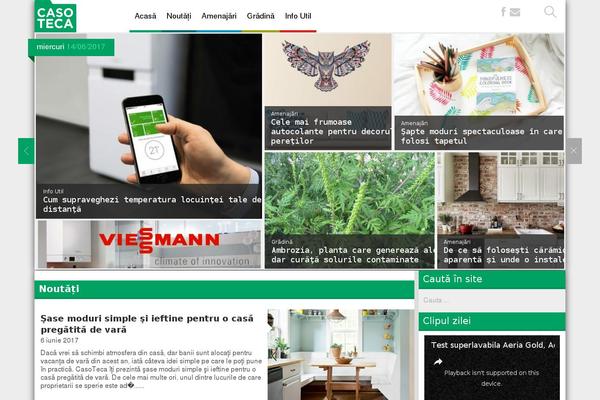Viewport: 600px width, 400px height.
Task: Open the Noutăți menu item
Action: coord(179,16)
